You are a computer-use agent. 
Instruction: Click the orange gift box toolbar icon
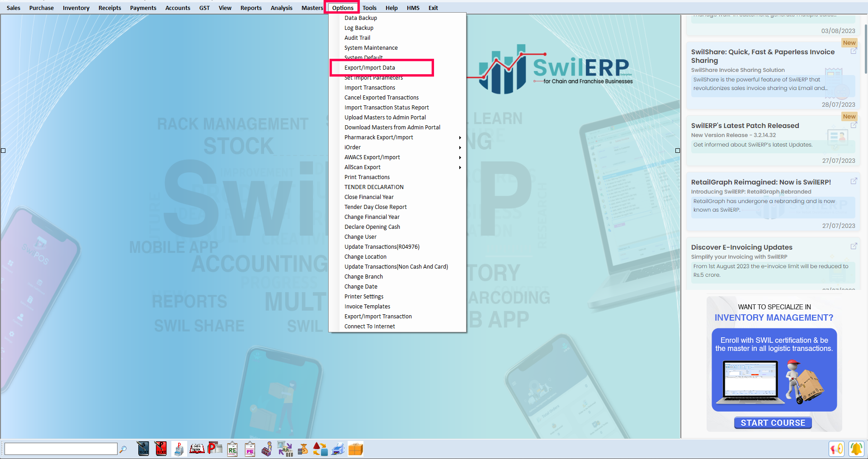(356, 449)
